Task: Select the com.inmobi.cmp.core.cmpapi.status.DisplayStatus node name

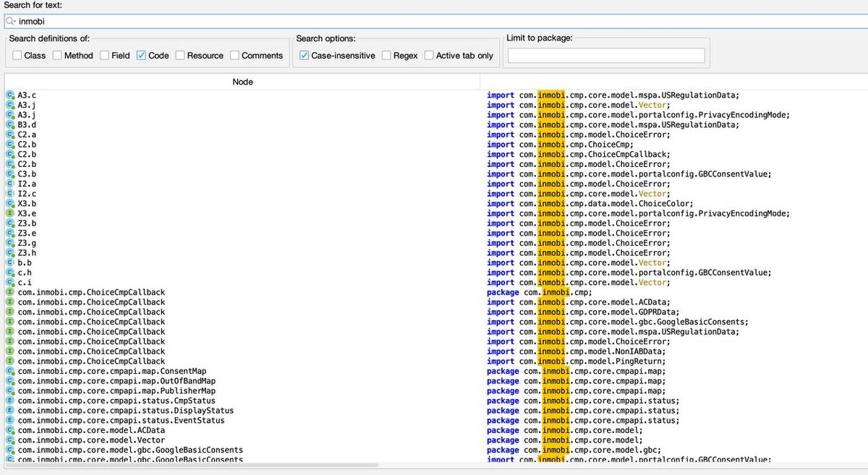Action: click(126, 411)
